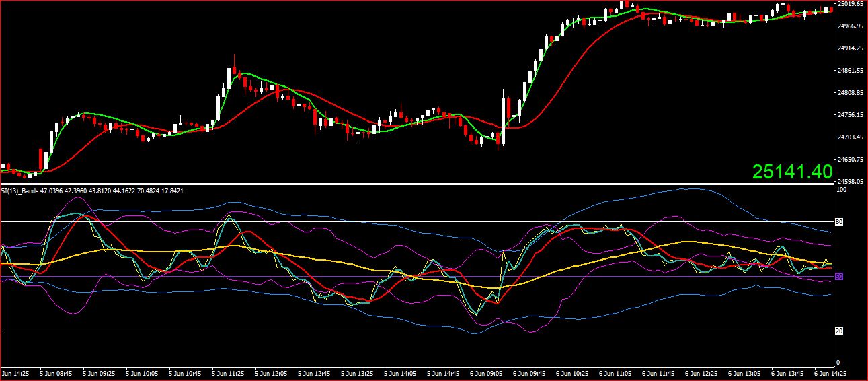Click the 24650.75 price axis label
Screen dimensions: 868x381
(x=851, y=160)
